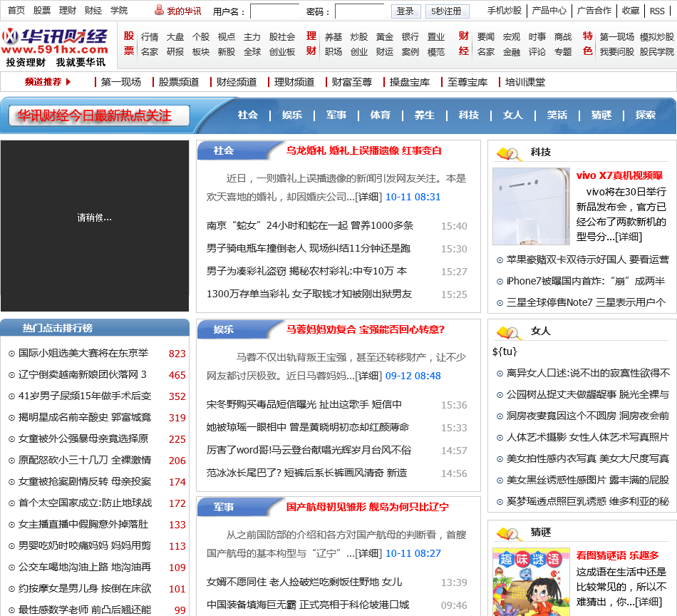Open the 趣味谜语 cartoon thumbnail
Viewport: 677px width, 616px height.
point(531,582)
